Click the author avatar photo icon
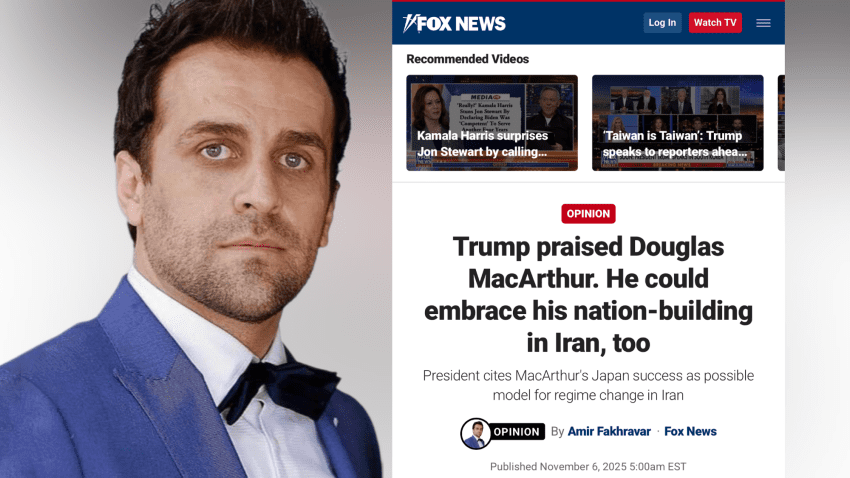 tap(475, 433)
